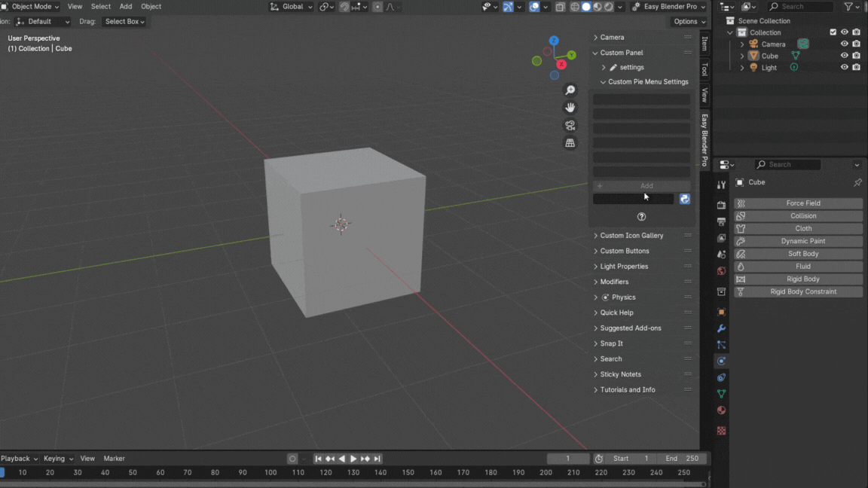Click the zoom magnifier viewport icon

(x=570, y=90)
